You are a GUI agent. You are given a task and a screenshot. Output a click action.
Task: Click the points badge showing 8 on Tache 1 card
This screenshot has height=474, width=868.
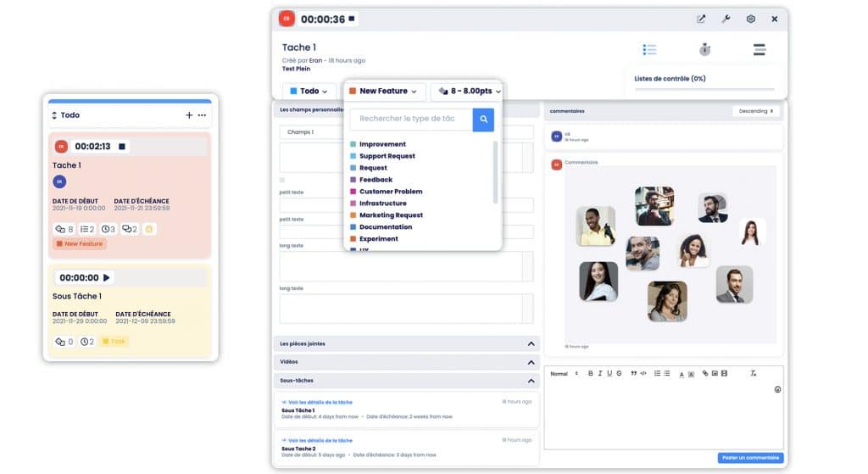pyautogui.click(x=64, y=229)
